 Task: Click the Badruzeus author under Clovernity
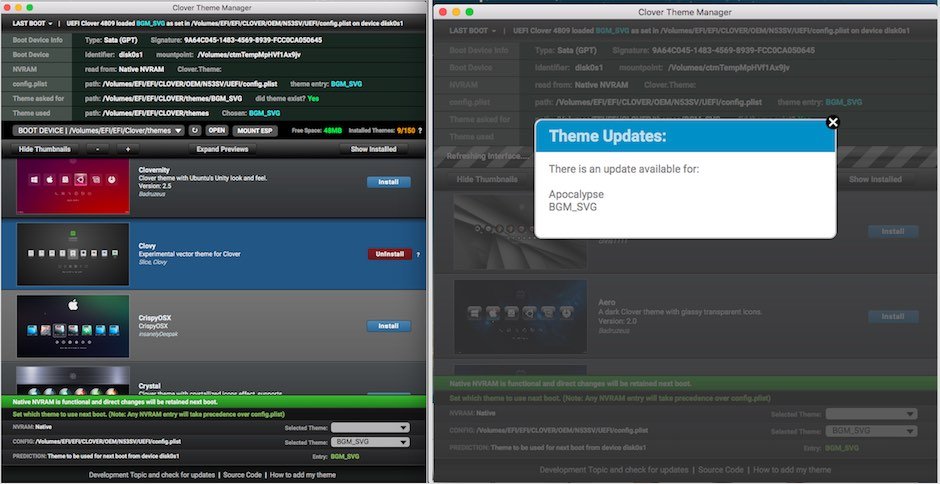(x=152, y=194)
